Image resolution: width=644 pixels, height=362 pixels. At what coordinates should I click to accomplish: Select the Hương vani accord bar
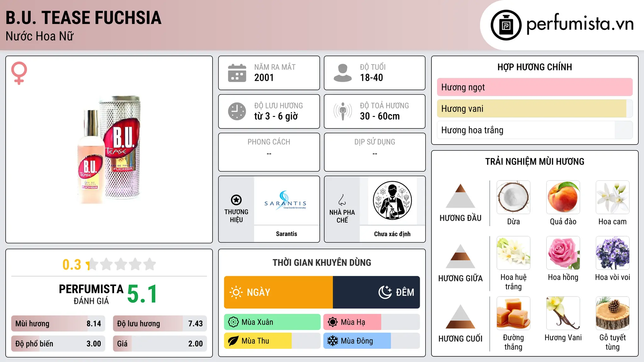pyautogui.click(x=535, y=109)
